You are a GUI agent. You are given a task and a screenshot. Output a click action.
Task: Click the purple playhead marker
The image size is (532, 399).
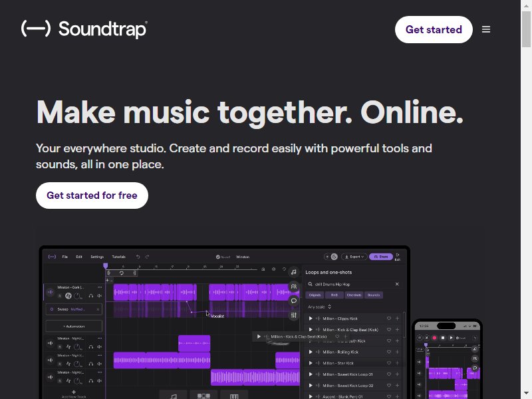click(106, 266)
